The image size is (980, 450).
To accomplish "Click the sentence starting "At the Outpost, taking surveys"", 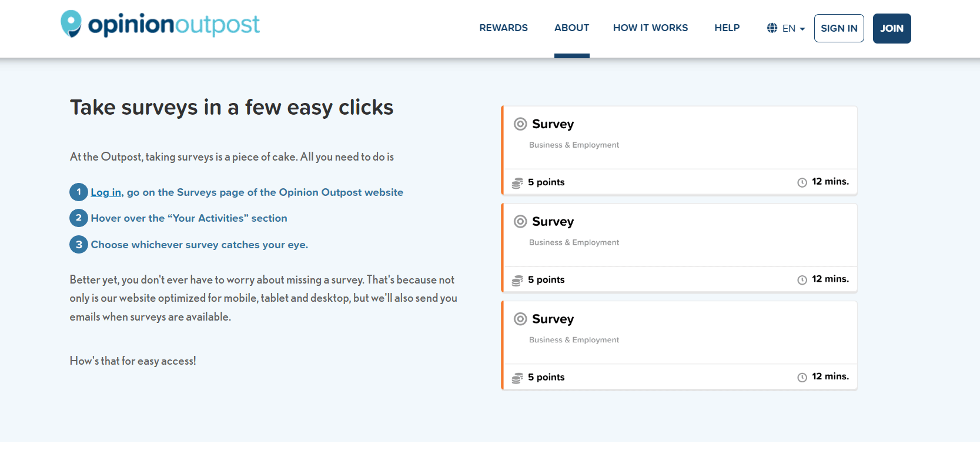I will pos(232,157).
